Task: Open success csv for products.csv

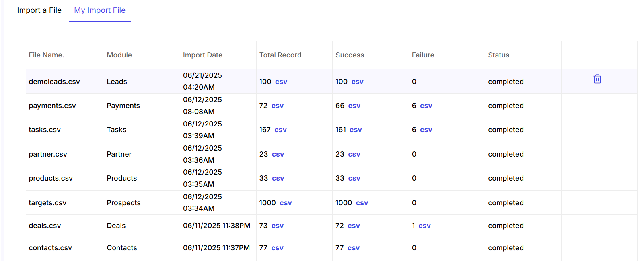Action: click(354, 178)
